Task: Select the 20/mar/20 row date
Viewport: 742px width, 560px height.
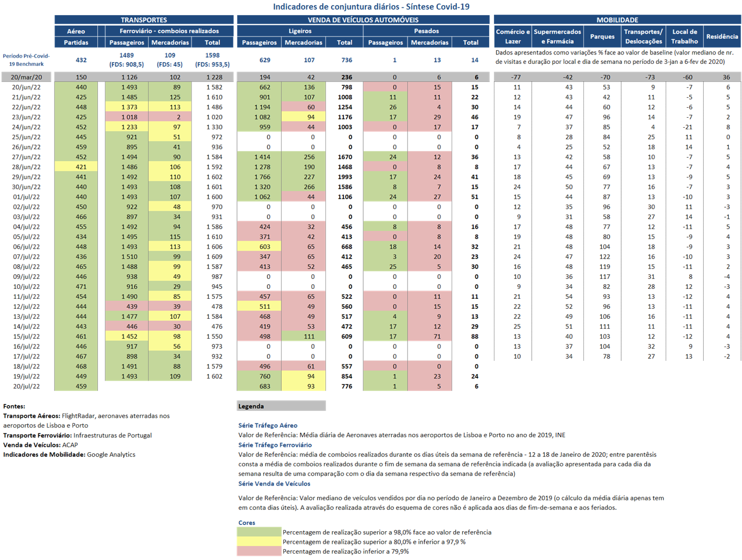Action: (x=26, y=77)
